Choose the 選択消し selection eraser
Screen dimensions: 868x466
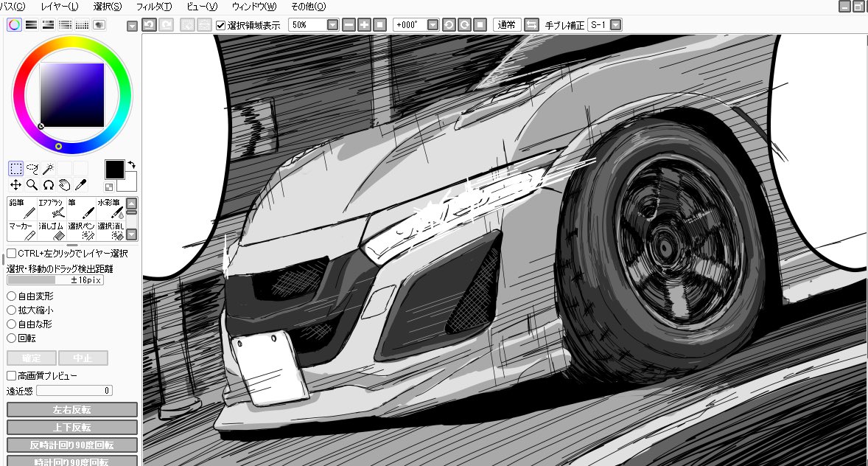point(111,231)
